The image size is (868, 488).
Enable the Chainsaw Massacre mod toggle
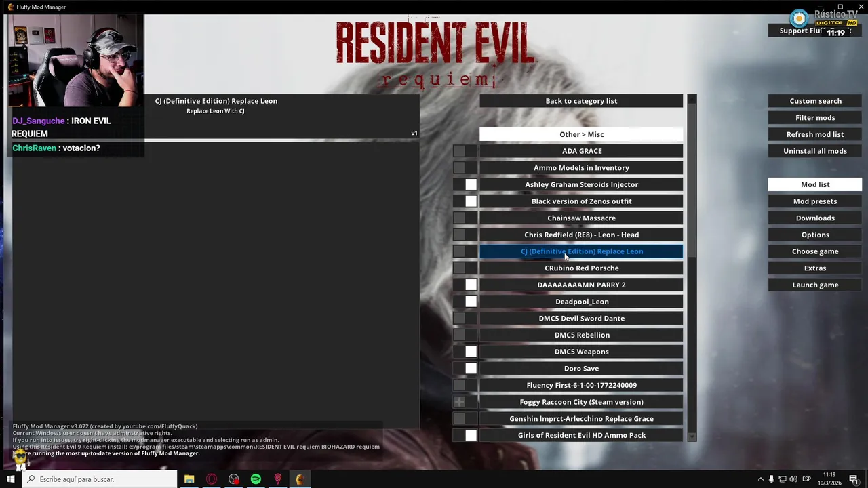click(x=465, y=218)
